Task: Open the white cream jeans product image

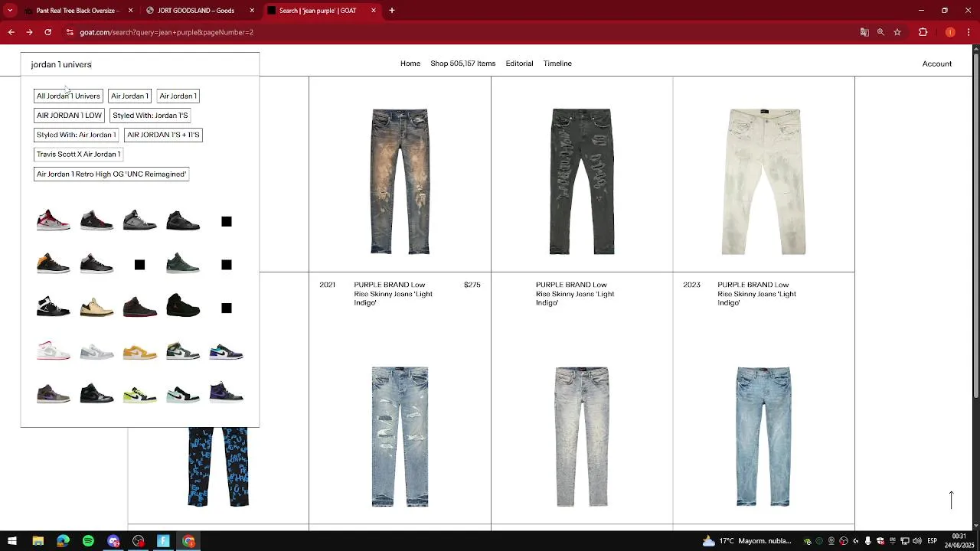Action: tap(763, 181)
